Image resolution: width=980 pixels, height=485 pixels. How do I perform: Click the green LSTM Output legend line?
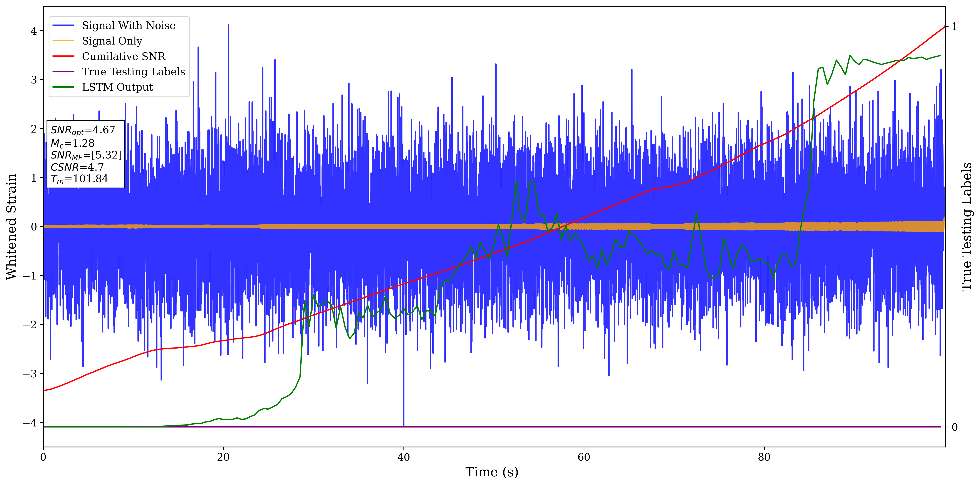point(63,87)
